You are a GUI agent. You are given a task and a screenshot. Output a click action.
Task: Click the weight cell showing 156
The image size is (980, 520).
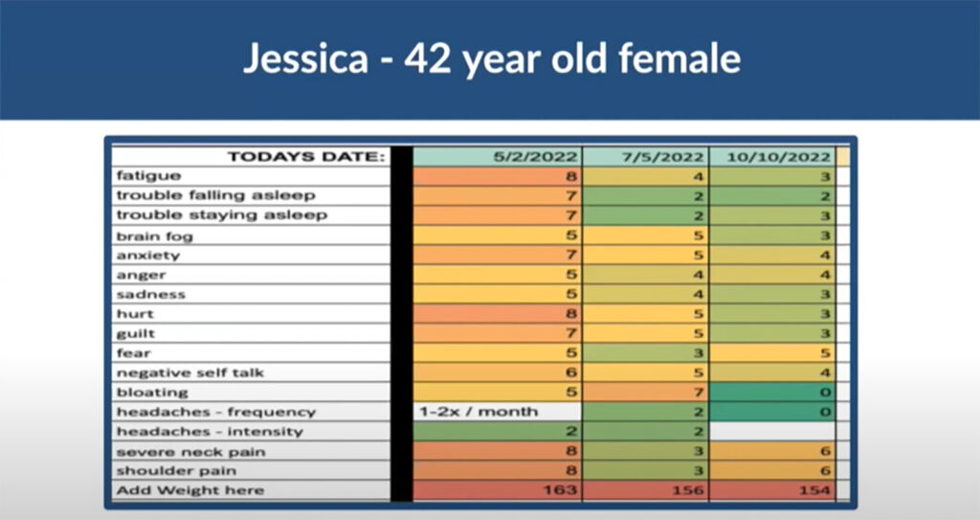coord(646,490)
